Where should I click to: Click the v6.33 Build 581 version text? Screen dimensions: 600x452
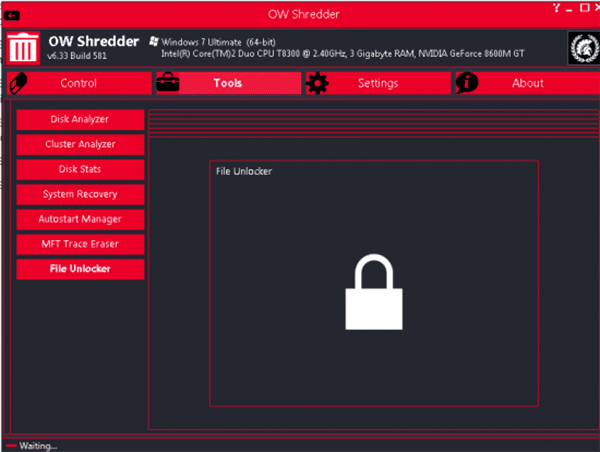tap(77, 55)
